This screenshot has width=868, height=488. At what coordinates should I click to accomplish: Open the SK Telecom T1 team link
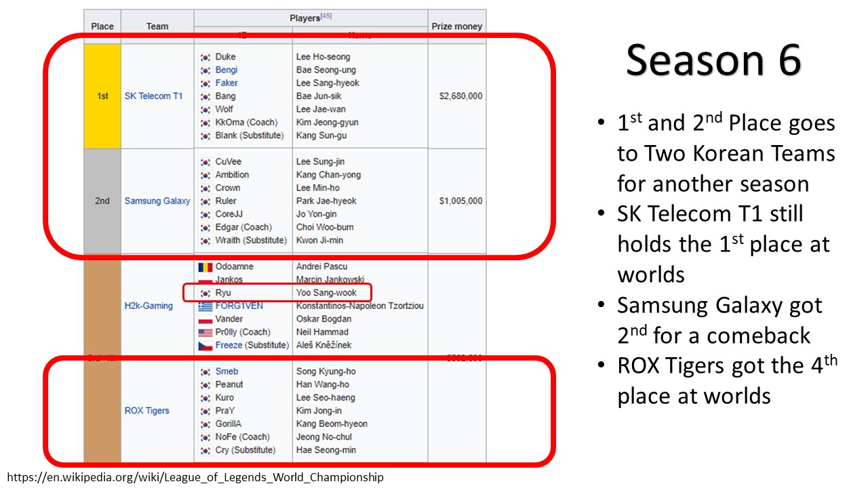153,96
